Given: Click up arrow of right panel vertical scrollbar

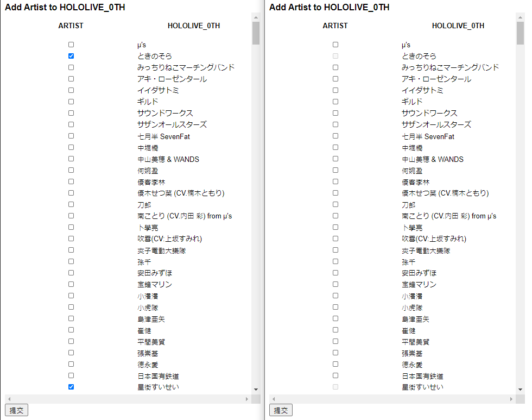Looking at the screenshot, I should pyautogui.click(x=520, y=17).
